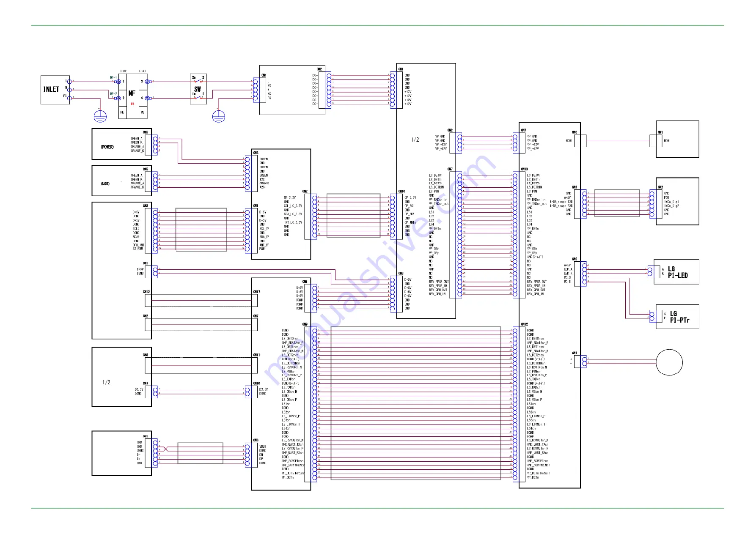This screenshot has height=534, width=756.
Task: Click the HDMI connector on the far-right block
Action: pyautogui.click(x=656, y=141)
